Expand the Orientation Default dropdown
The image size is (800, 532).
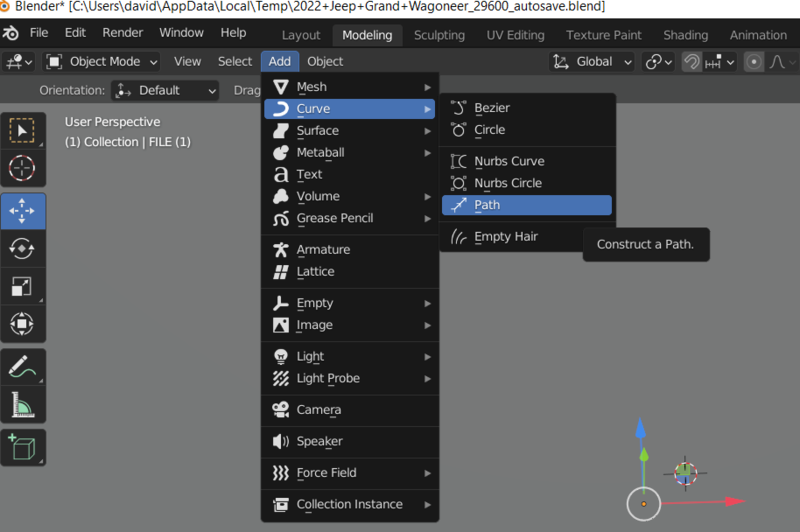point(166,90)
